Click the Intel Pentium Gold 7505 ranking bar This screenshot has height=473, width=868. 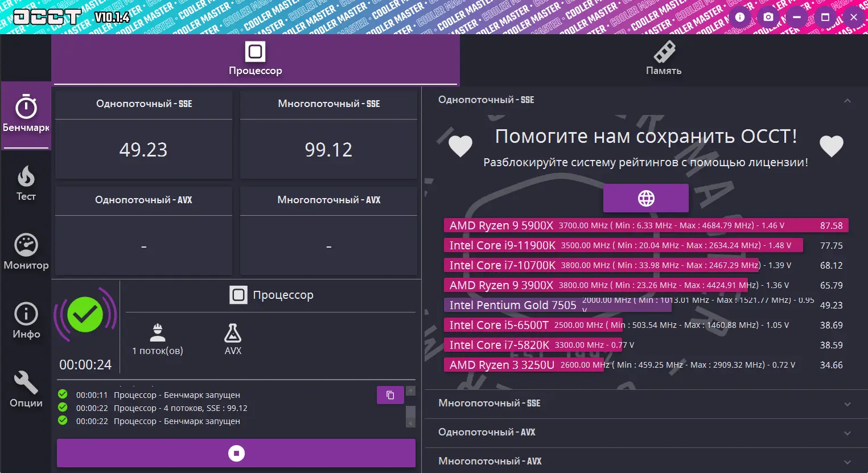point(558,305)
